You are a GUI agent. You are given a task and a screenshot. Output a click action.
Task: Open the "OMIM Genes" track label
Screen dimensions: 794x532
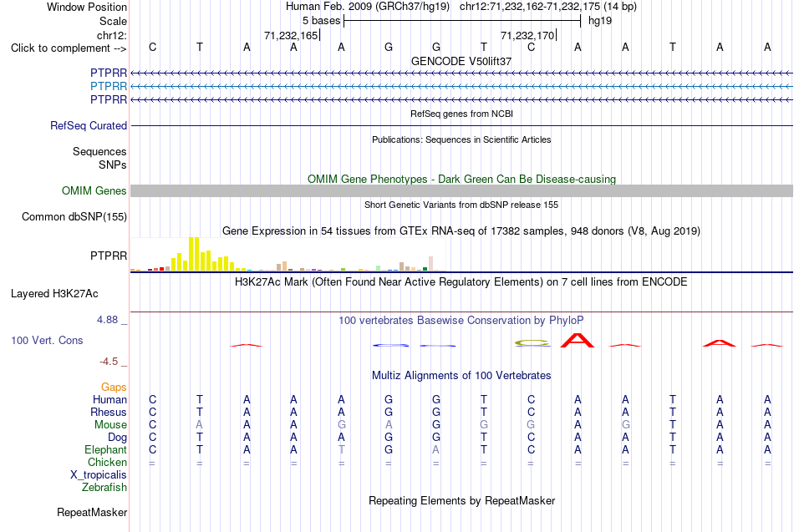(94, 190)
